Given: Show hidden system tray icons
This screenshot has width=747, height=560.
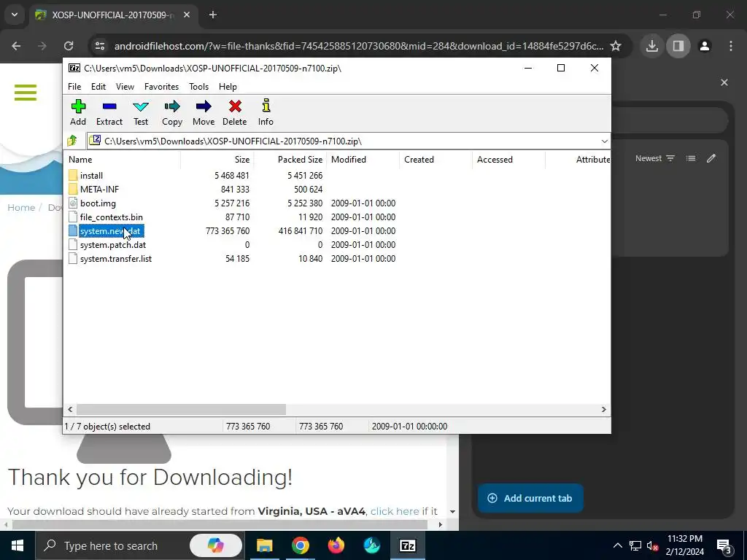Looking at the screenshot, I should tap(617, 545).
